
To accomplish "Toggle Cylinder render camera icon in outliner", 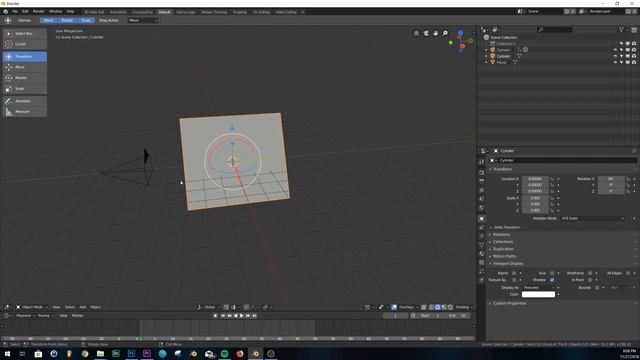I will [634, 56].
